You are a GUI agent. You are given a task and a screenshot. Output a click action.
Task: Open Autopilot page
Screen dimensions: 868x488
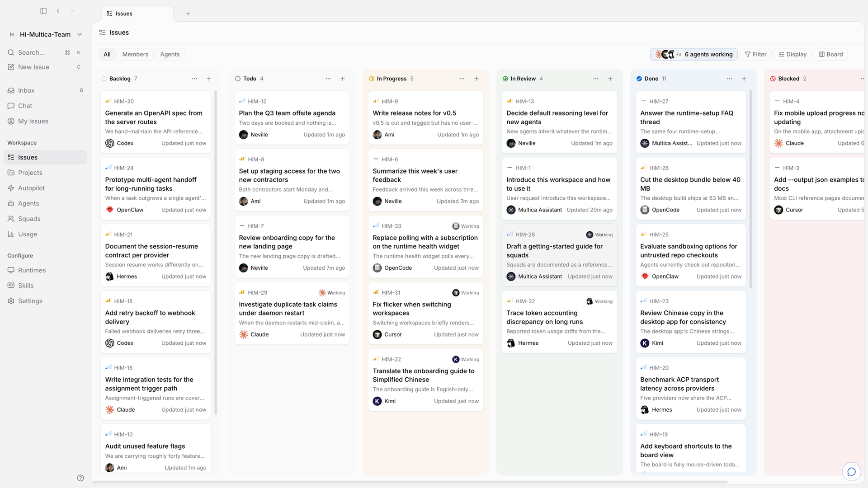pyautogui.click(x=45, y=188)
